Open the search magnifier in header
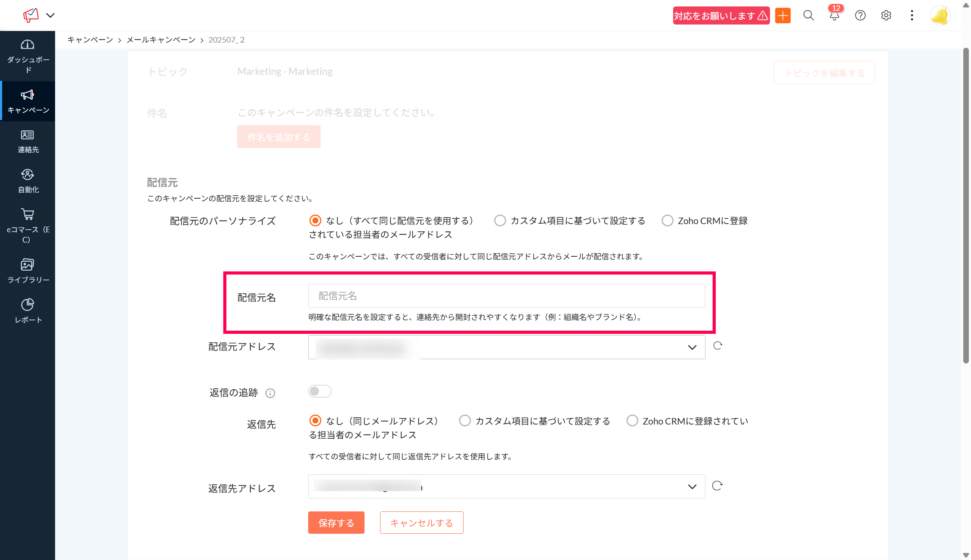 pos(808,16)
